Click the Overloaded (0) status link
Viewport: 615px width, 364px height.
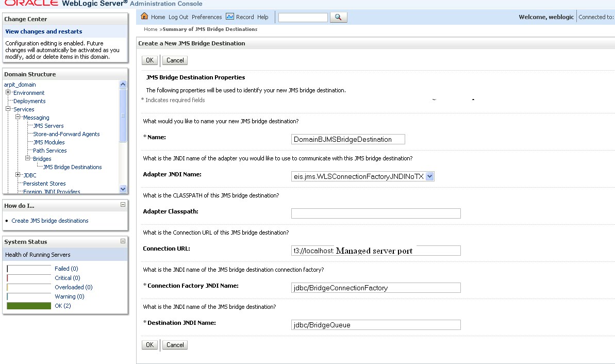pyautogui.click(x=74, y=288)
